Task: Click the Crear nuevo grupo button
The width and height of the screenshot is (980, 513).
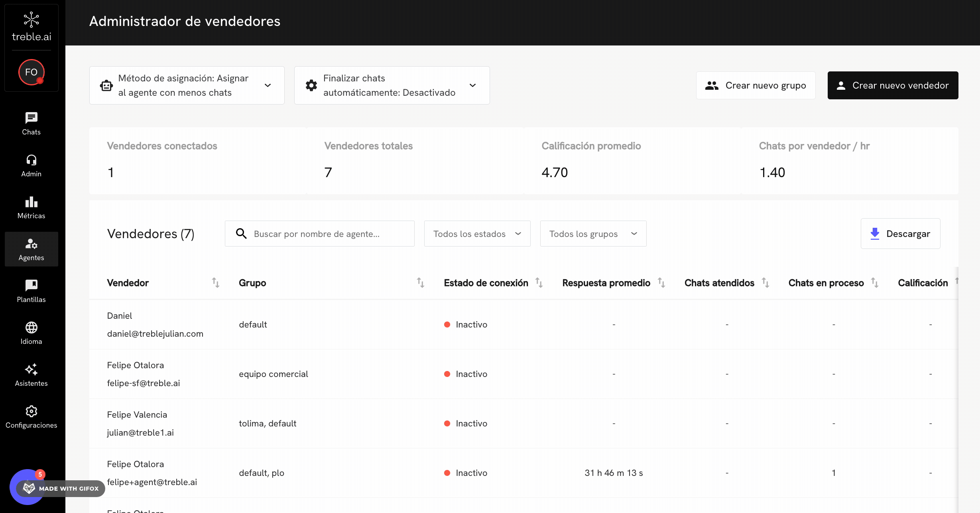Action: pyautogui.click(x=756, y=85)
